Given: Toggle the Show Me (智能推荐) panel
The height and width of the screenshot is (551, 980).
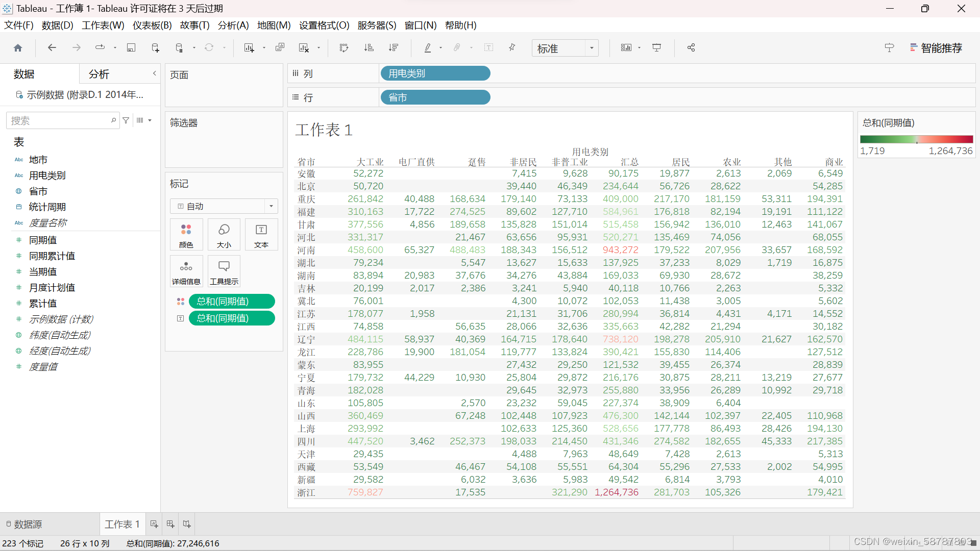Looking at the screenshot, I should click(x=936, y=48).
